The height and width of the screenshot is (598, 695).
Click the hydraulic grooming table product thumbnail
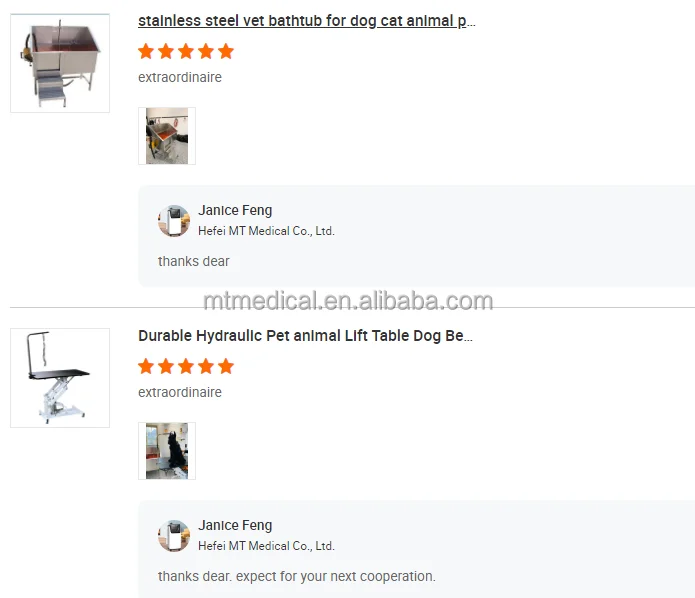60,378
